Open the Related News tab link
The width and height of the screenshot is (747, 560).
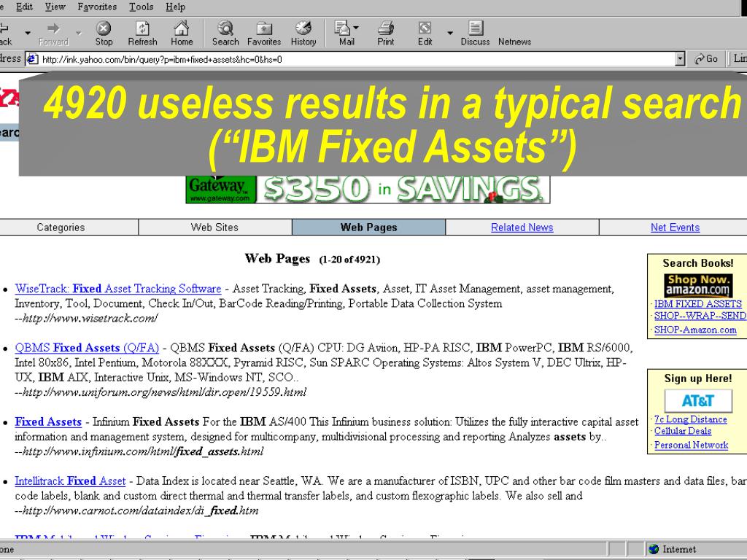[522, 227]
